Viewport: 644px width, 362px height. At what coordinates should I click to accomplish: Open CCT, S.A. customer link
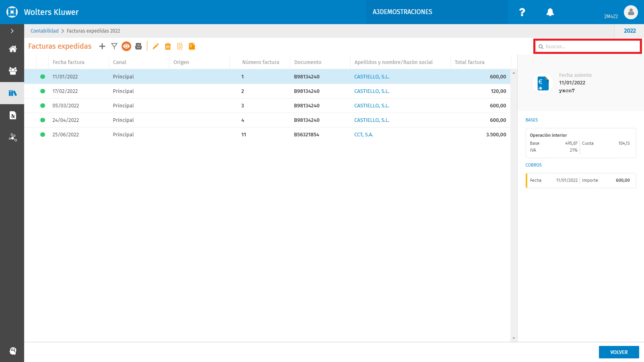(364, 135)
